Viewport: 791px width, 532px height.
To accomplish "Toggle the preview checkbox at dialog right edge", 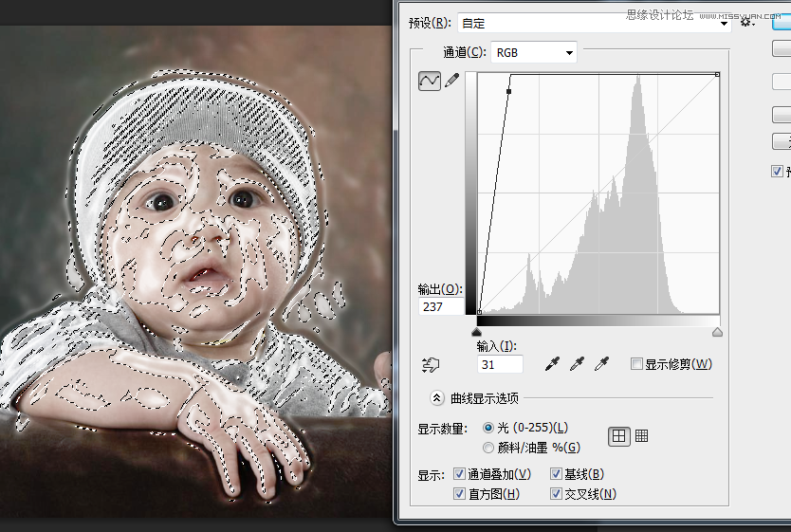I will (777, 172).
